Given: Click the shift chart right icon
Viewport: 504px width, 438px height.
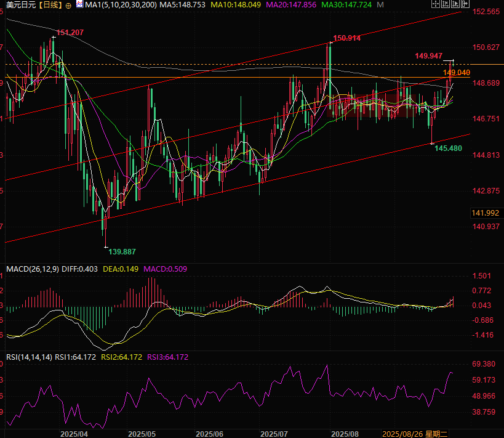Looking at the screenshot, I should (455, 4).
